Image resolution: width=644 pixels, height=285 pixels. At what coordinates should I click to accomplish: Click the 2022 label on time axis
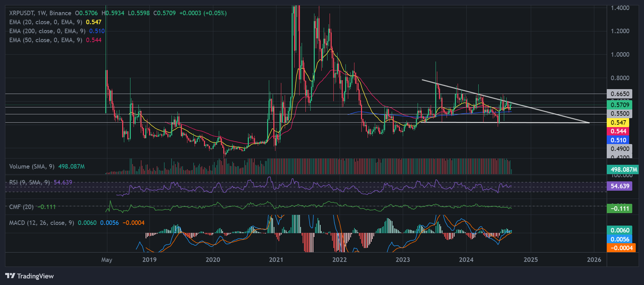coord(340,260)
